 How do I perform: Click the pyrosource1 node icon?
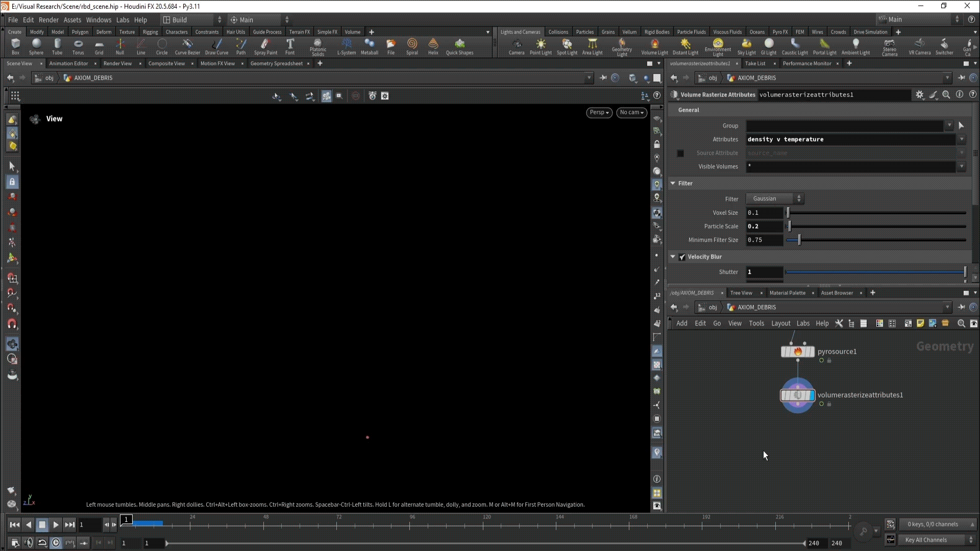coord(797,352)
